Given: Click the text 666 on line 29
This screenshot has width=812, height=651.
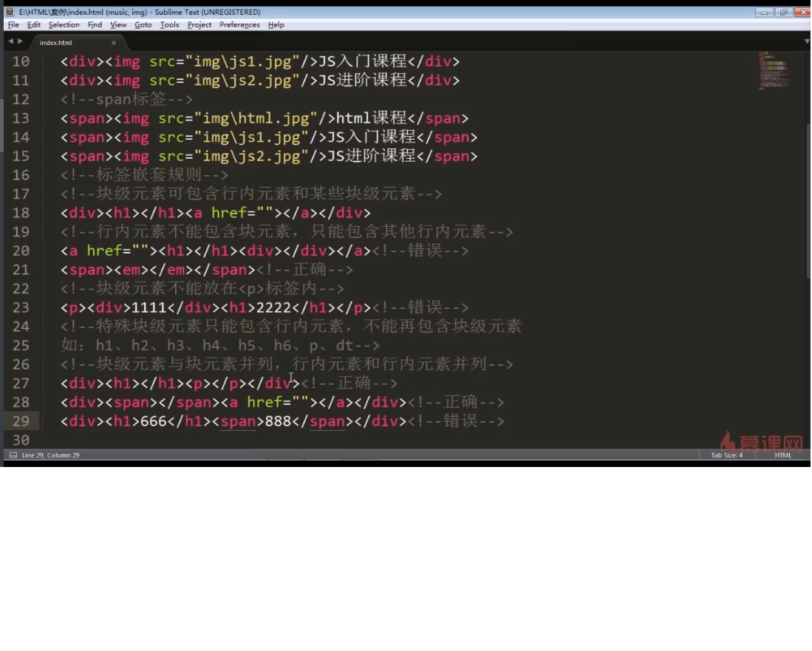Looking at the screenshot, I should coord(153,421).
